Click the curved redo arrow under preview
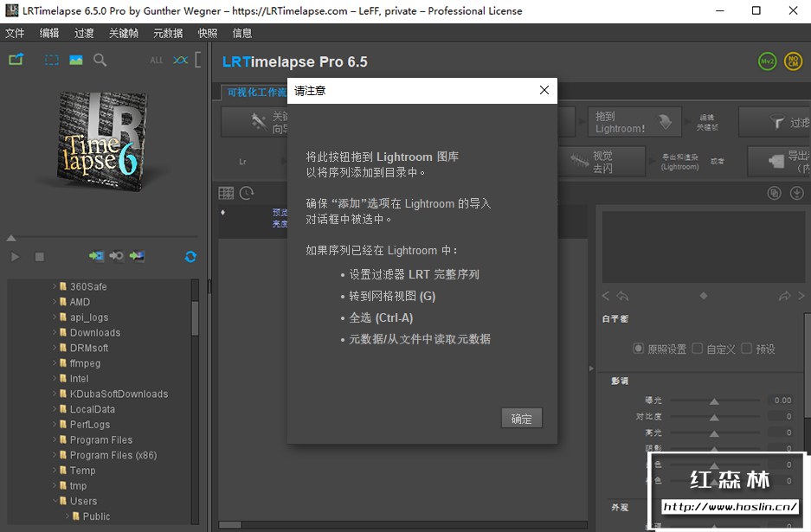 tap(785, 296)
